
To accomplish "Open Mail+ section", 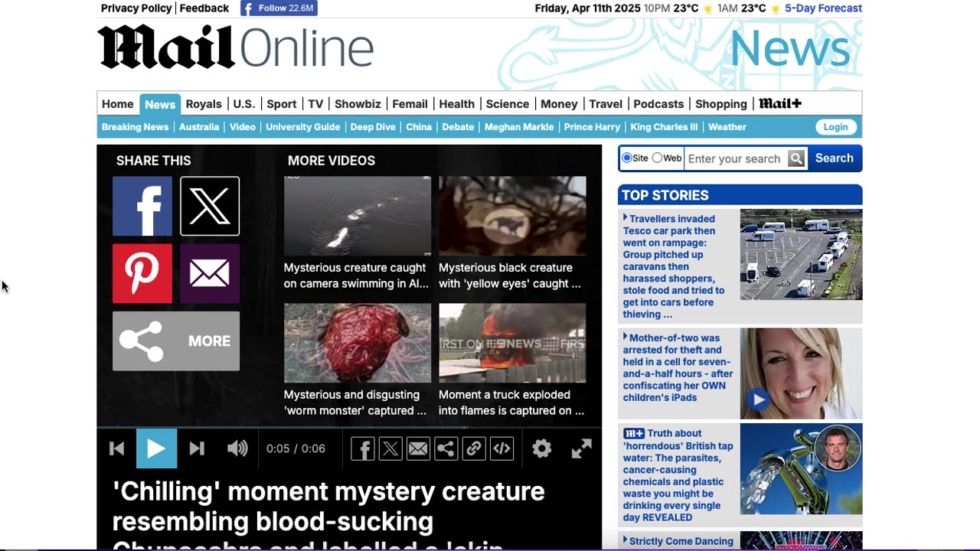I will point(780,104).
